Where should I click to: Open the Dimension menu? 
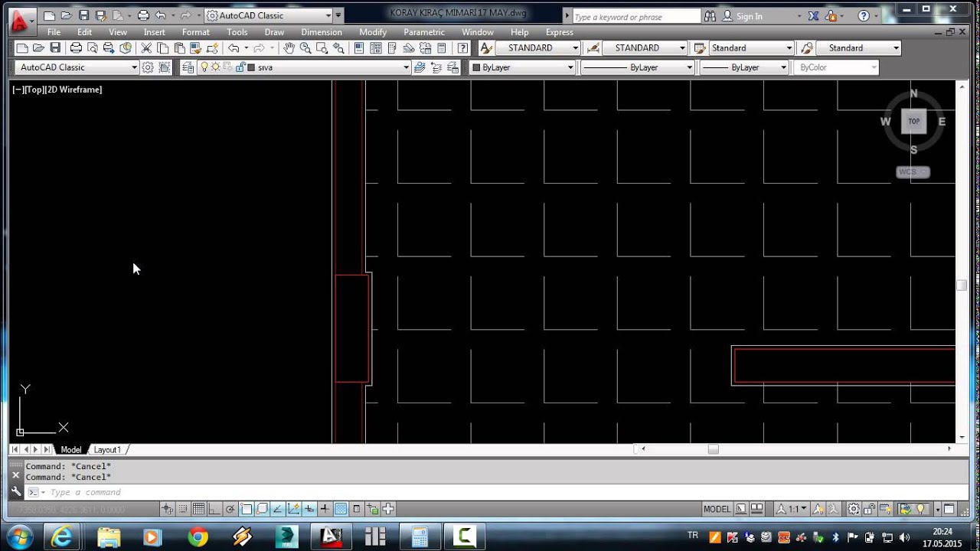[x=322, y=32]
